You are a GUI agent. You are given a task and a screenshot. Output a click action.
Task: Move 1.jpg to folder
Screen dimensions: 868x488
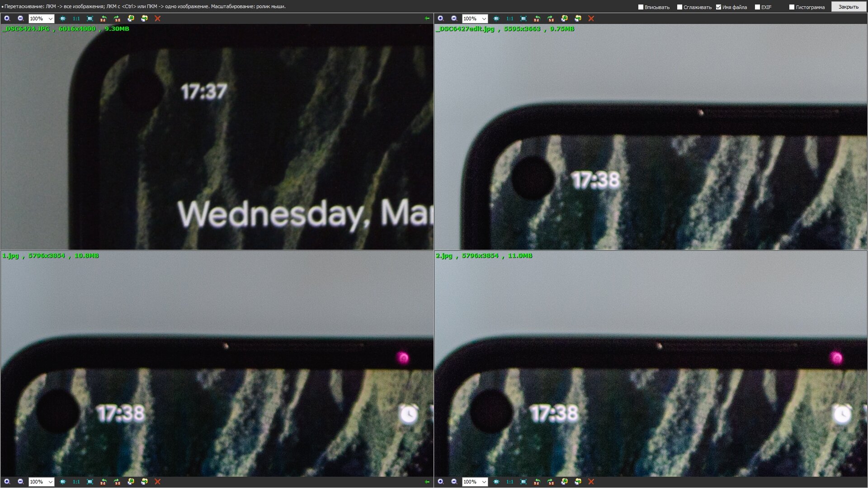tap(144, 482)
